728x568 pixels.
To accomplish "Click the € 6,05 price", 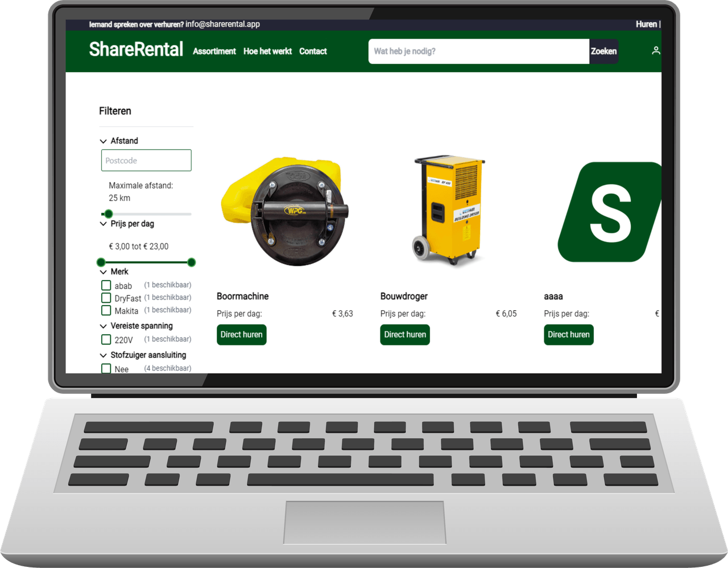I will click(x=506, y=314).
